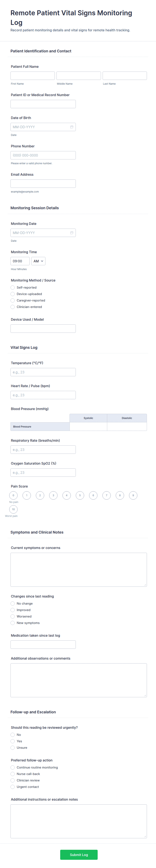Click the Monitoring Time hour field

[x=20, y=261]
